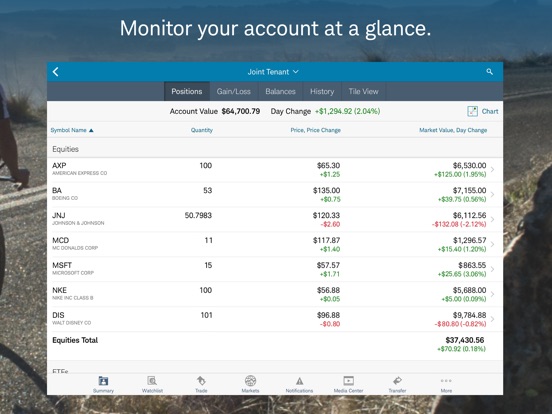Click the Equities Total label
The width and height of the screenshot is (552, 414).
coord(75,340)
